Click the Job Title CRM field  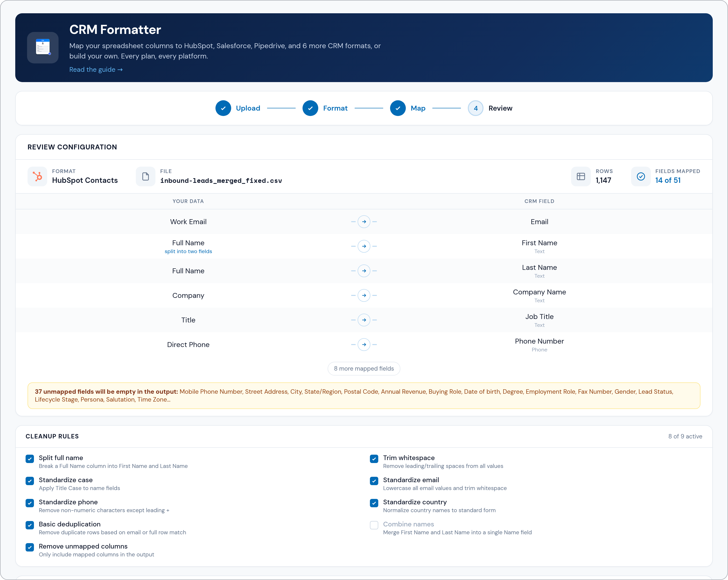pos(539,317)
